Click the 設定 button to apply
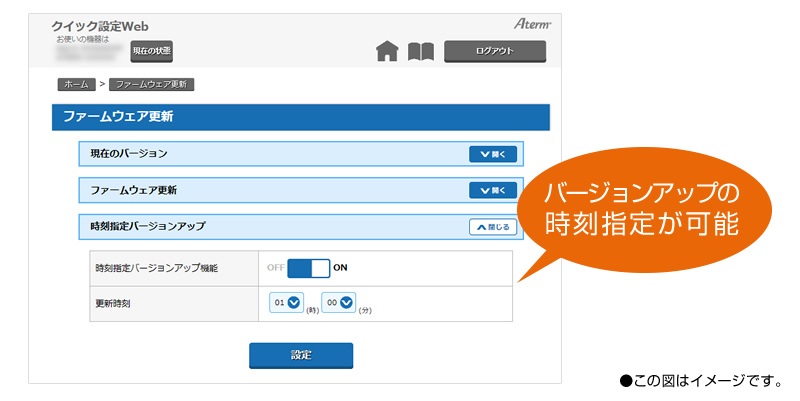This screenshot has height=401, width=800. [300, 355]
